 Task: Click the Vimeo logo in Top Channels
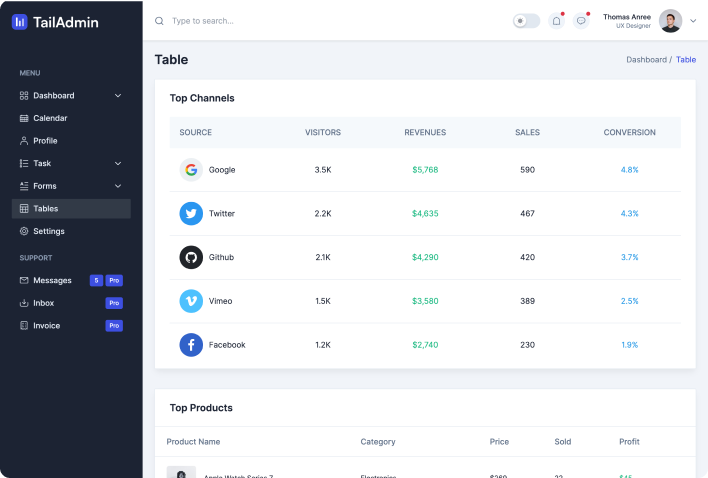(x=191, y=301)
